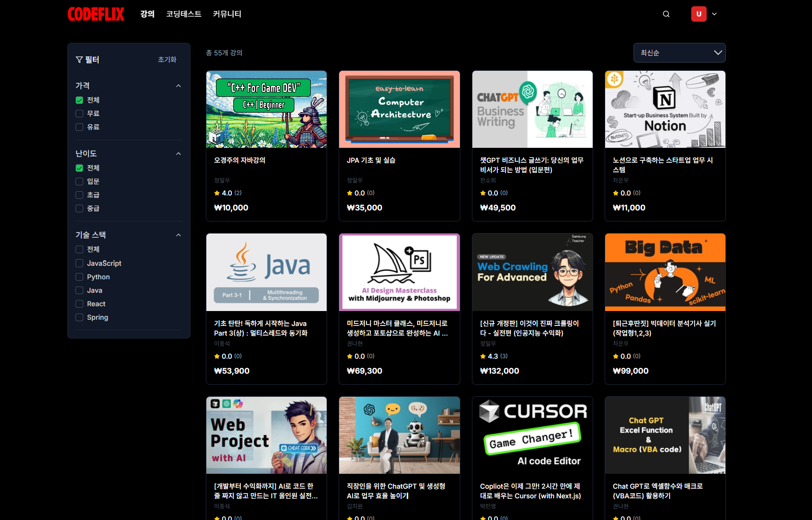Check the Python tech stack filter

tap(79, 277)
